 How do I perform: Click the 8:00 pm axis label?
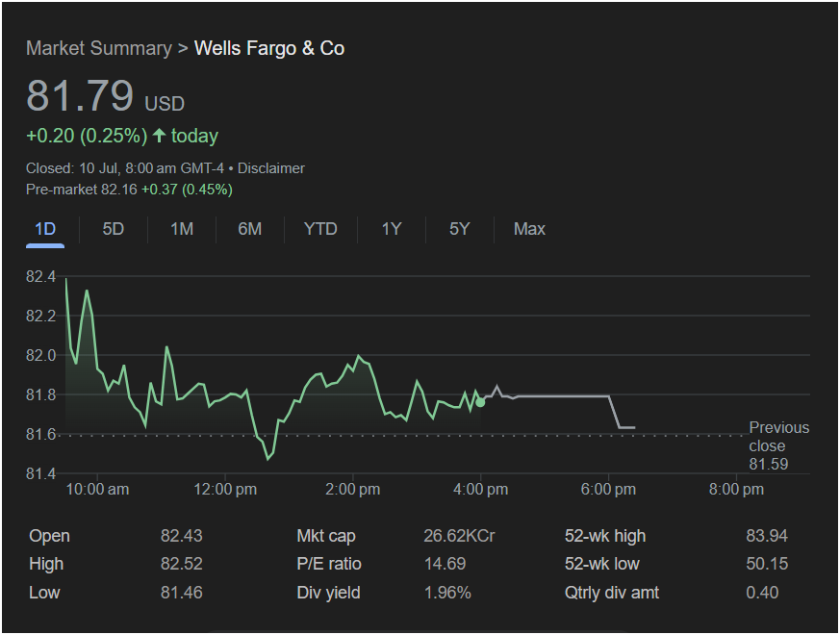(x=736, y=490)
